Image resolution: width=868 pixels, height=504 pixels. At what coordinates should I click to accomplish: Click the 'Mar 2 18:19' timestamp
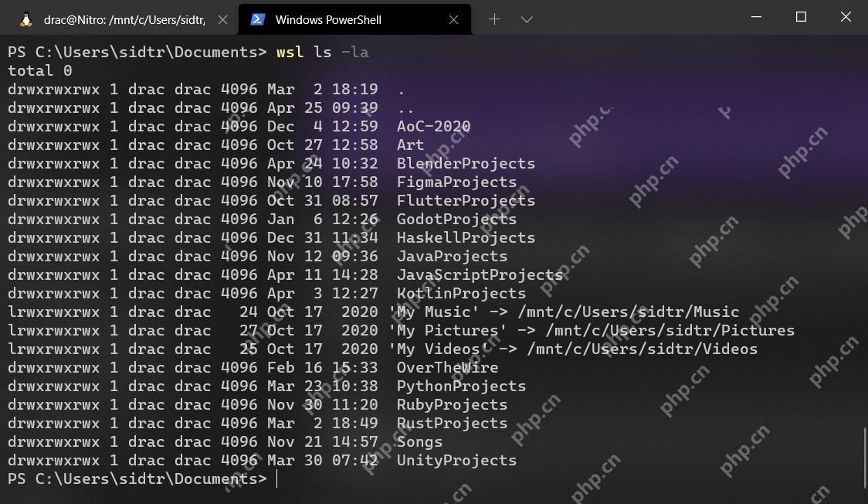[323, 89]
